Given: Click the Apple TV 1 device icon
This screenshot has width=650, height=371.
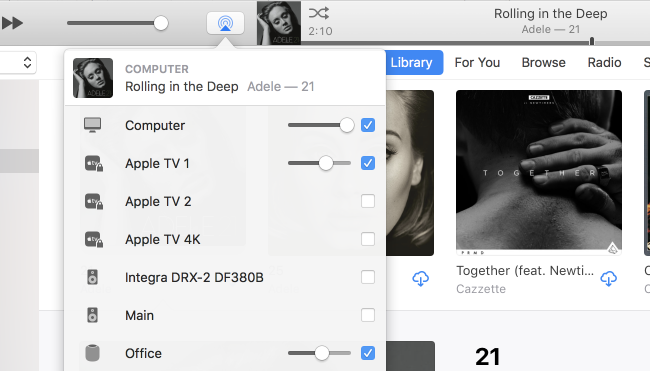Looking at the screenshot, I should [x=94, y=163].
